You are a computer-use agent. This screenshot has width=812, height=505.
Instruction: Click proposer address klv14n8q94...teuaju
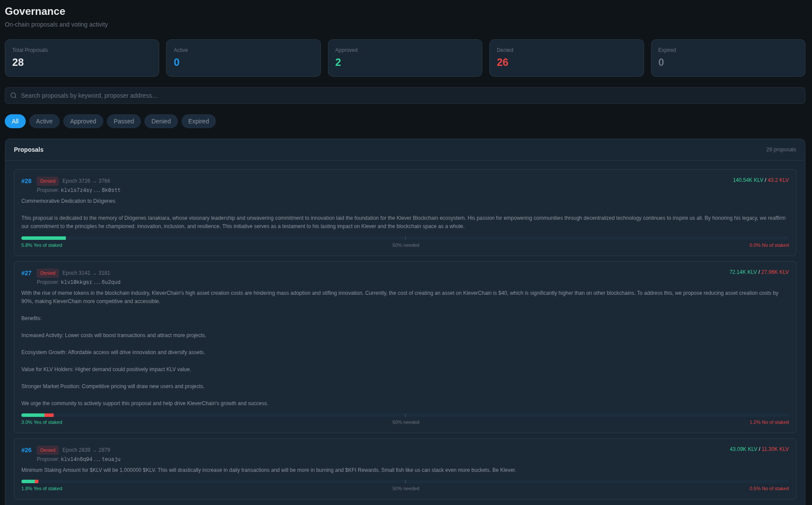[91, 459]
